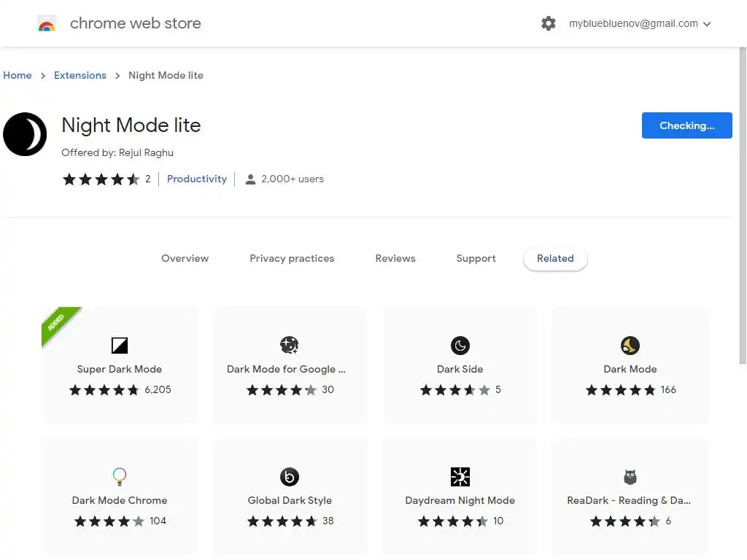This screenshot has height=560, width=747.
Task: Click the ReaDark 6 rating stars
Action: point(625,521)
